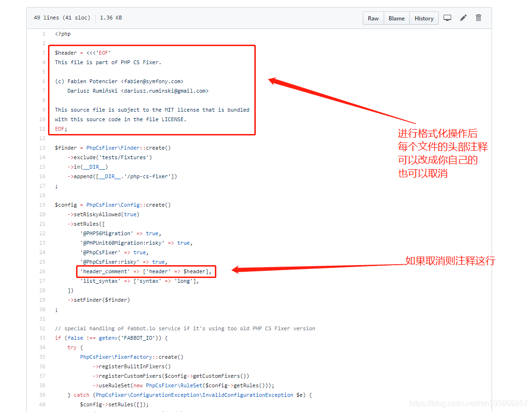532x412 pixels.
Task: Click '$header = <<<'EOF'' code line
Action: [x=83, y=53]
